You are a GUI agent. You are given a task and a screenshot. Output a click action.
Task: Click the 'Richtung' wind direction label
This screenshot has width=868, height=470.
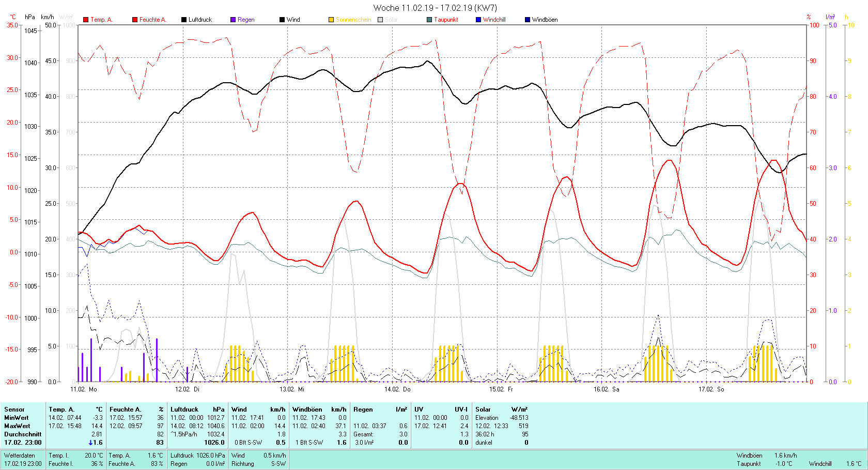(x=243, y=464)
